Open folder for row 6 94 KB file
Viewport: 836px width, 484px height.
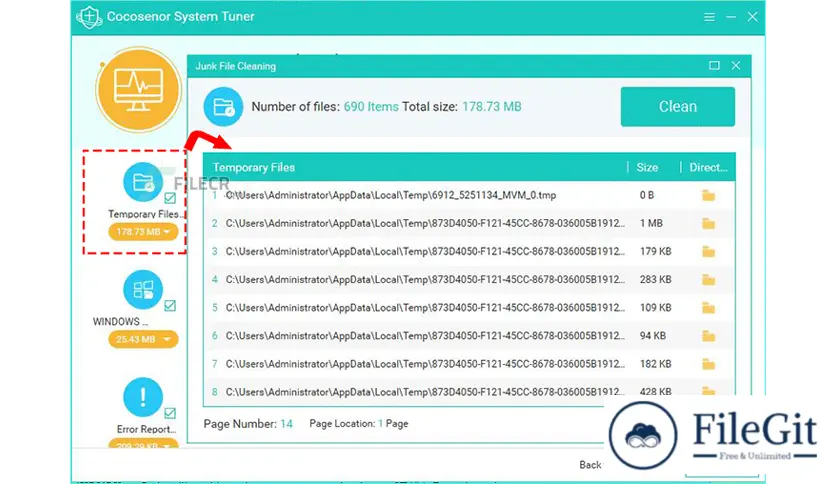tap(708, 336)
